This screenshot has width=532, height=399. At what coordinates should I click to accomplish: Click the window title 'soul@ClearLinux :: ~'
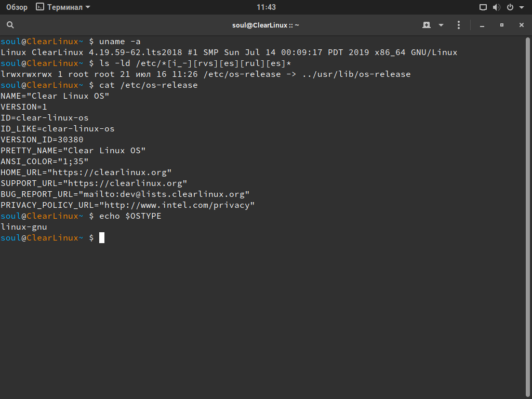tap(265, 25)
